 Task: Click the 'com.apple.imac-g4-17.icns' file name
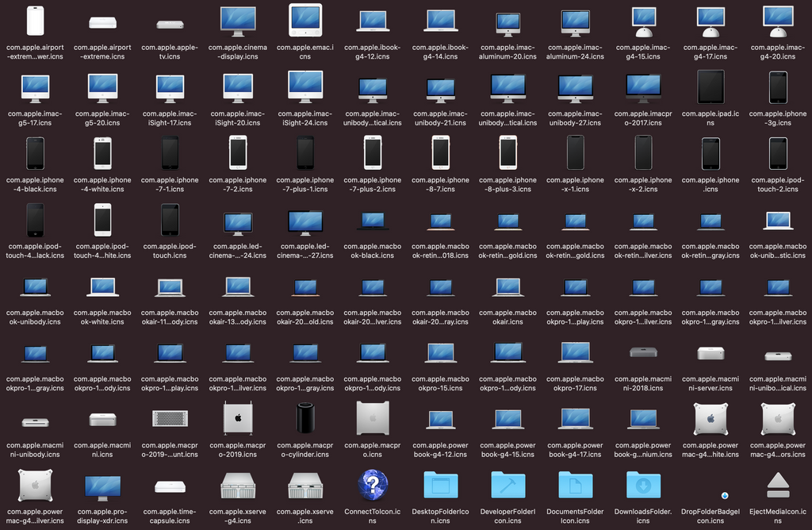point(710,52)
